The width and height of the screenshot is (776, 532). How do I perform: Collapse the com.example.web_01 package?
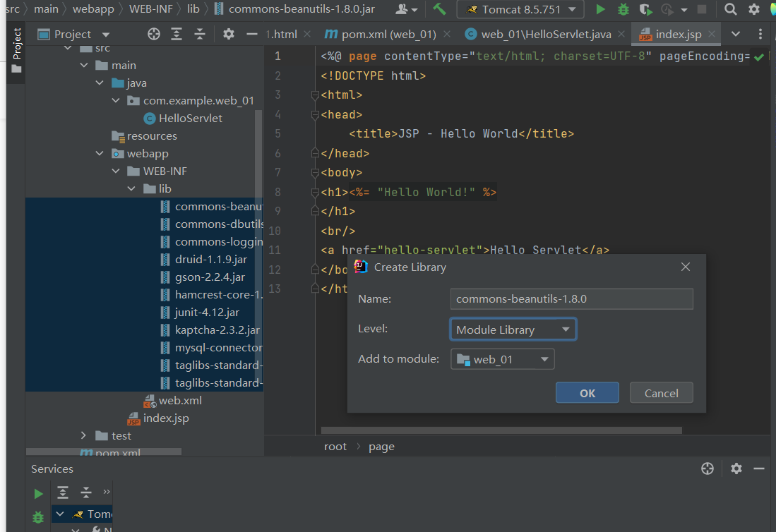[x=115, y=100]
